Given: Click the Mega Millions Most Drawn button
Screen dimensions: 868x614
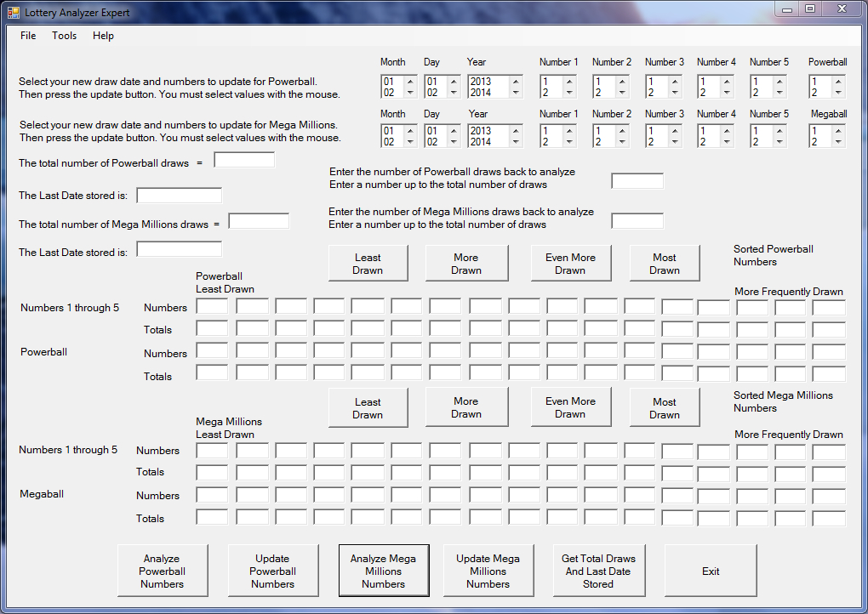Looking at the screenshot, I should 665,407.
